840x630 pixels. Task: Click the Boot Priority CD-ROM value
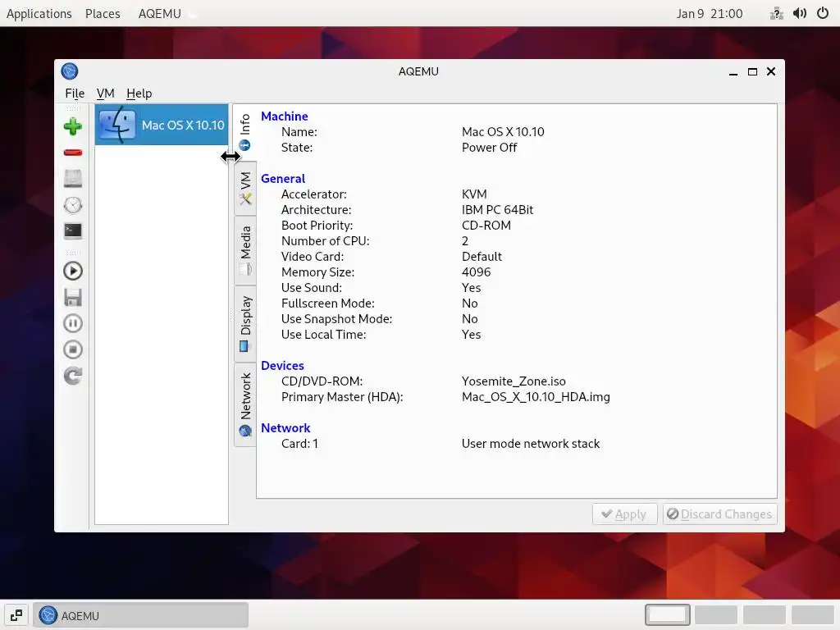tap(486, 225)
